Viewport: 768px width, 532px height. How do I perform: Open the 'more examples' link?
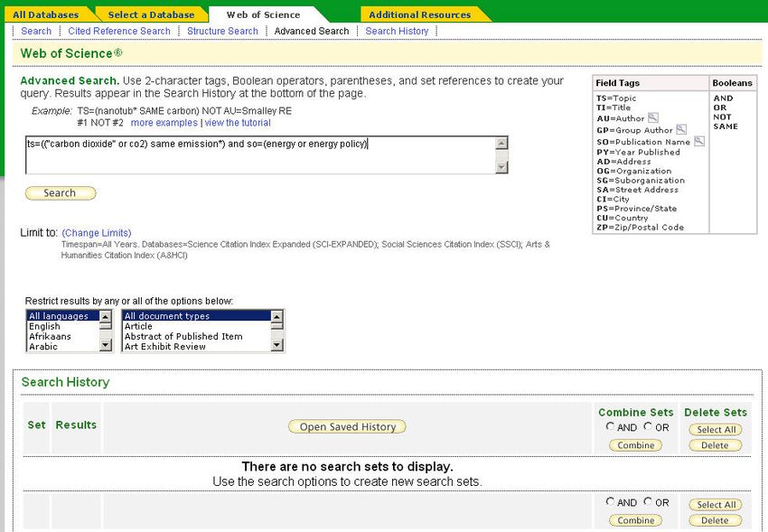pyautogui.click(x=164, y=123)
